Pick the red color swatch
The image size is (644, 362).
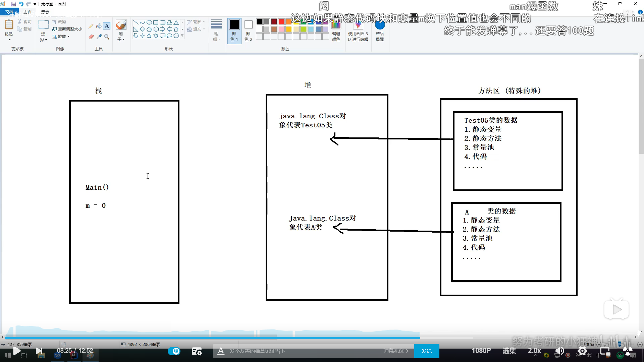point(281,22)
